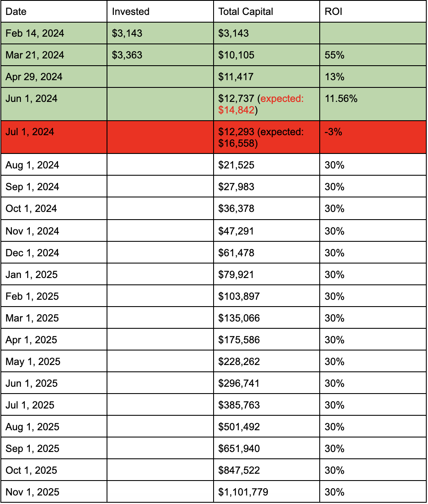The height and width of the screenshot is (504, 428).
Task: Click the ROI column header
Action: (x=373, y=12)
